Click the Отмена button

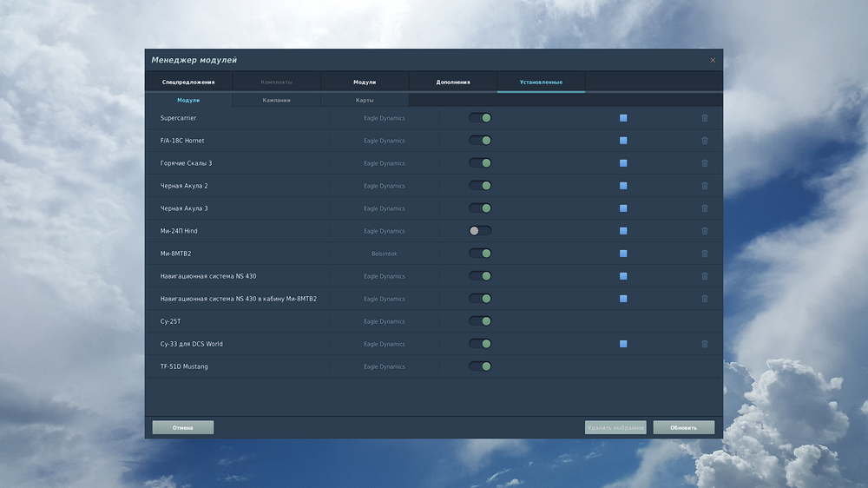[x=182, y=428]
